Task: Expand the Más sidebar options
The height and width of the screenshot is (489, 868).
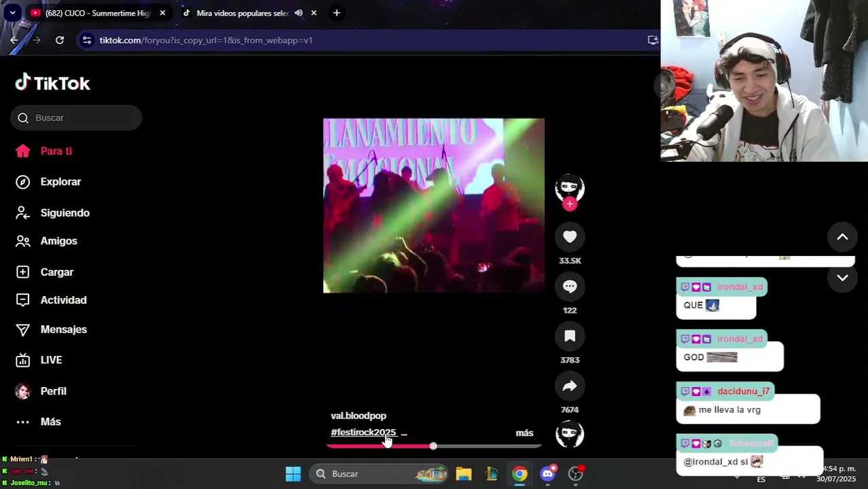Action: coord(38,422)
